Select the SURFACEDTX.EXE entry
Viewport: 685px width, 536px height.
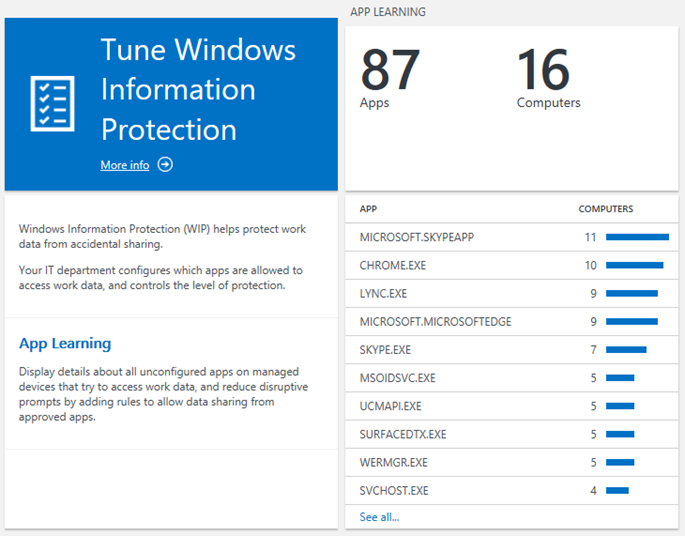pos(402,434)
